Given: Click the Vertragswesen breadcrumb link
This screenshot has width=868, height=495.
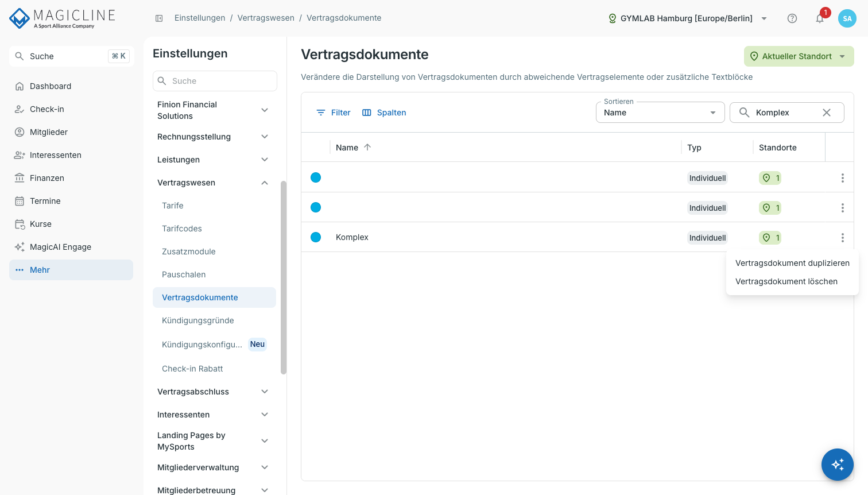Looking at the screenshot, I should point(266,18).
